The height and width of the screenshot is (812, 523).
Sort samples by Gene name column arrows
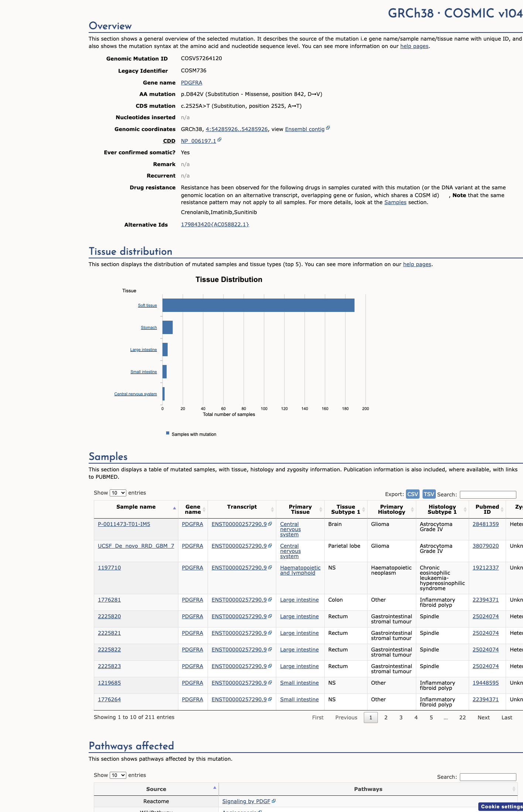204,509
